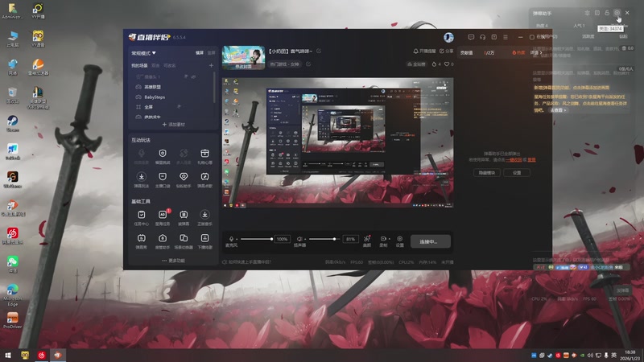The width and height of the screenshot is (644, 362).
Task: Open Microsoft Edge desktop shortcut
Action: [13, 294]
